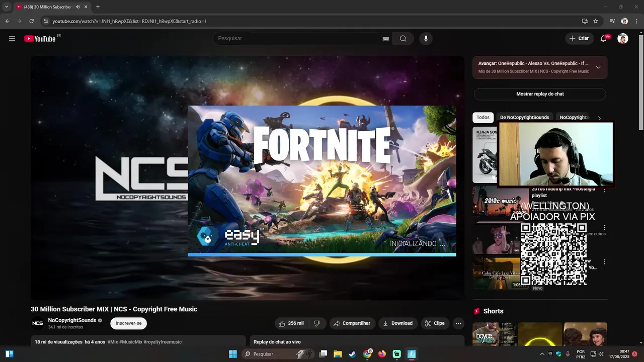This screenshot has width=644, height=362.
Task: Click the magnifier search button
Action: [x=403, y=39]
